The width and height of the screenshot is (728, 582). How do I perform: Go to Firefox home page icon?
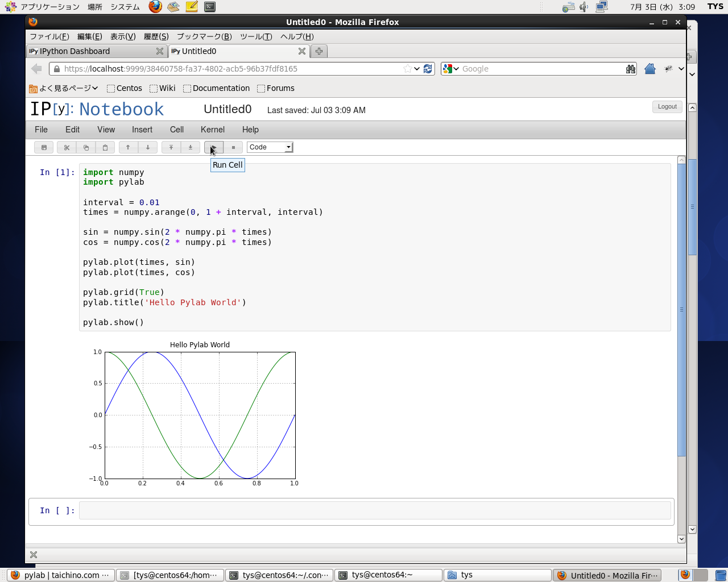click(x=650, y=69)
